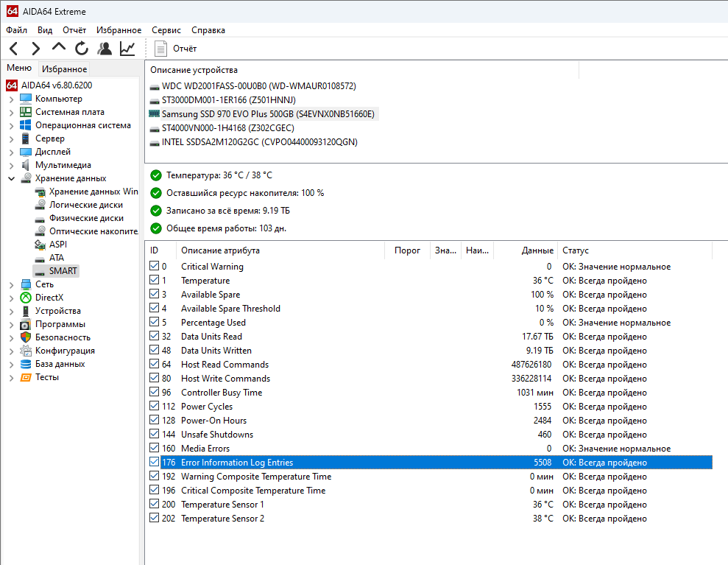Uncheck the Critical Warning attribute checkbox

click(154, 266)
